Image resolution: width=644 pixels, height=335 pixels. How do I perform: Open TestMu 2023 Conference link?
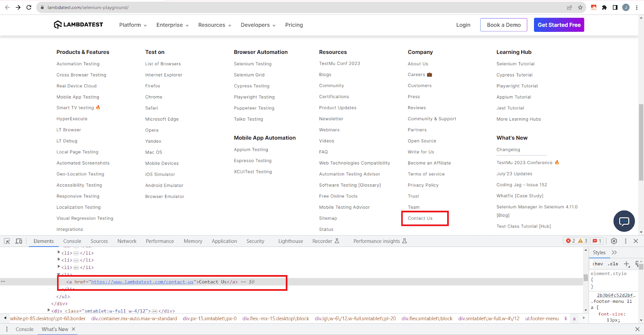[527, 162]
